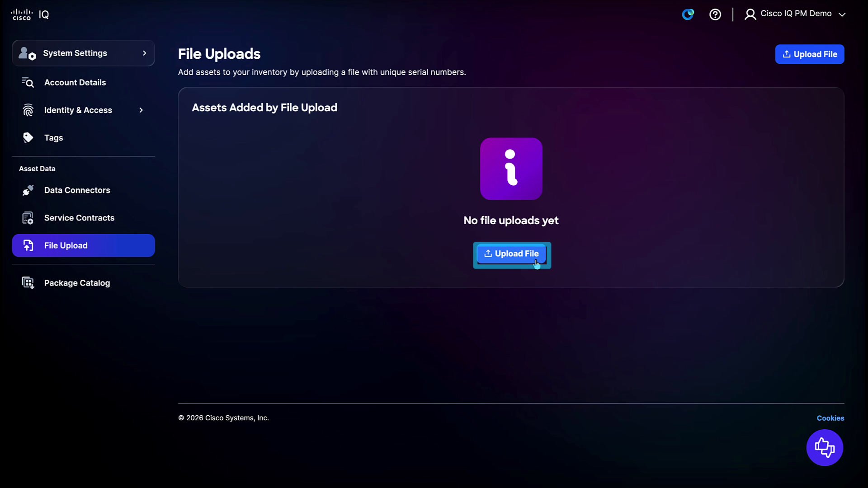Open the feedback thumbs button
Viewport: 868px width, 488px height.
click(824, 447)
